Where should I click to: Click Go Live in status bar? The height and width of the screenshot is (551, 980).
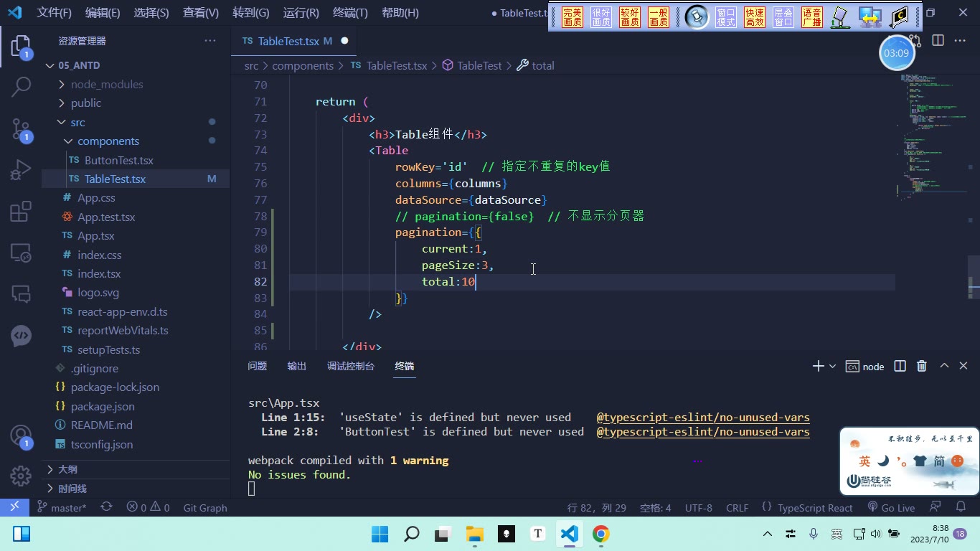[x=891, y=507]
